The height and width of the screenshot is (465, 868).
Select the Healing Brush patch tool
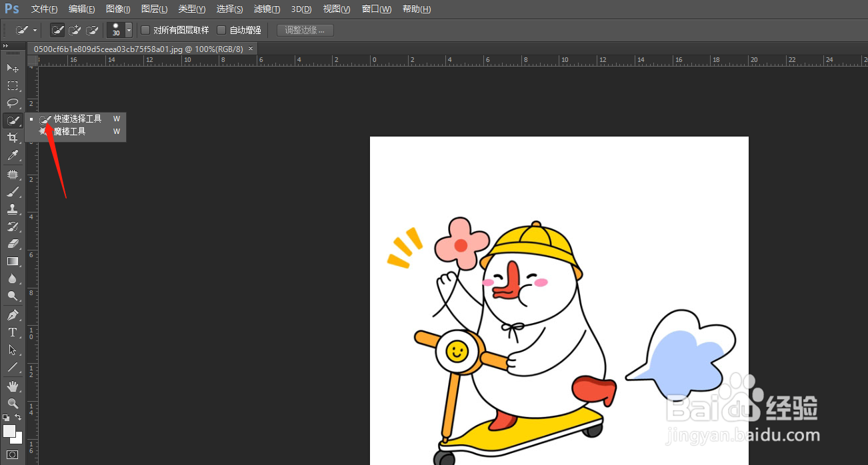[x=13, y=175]
